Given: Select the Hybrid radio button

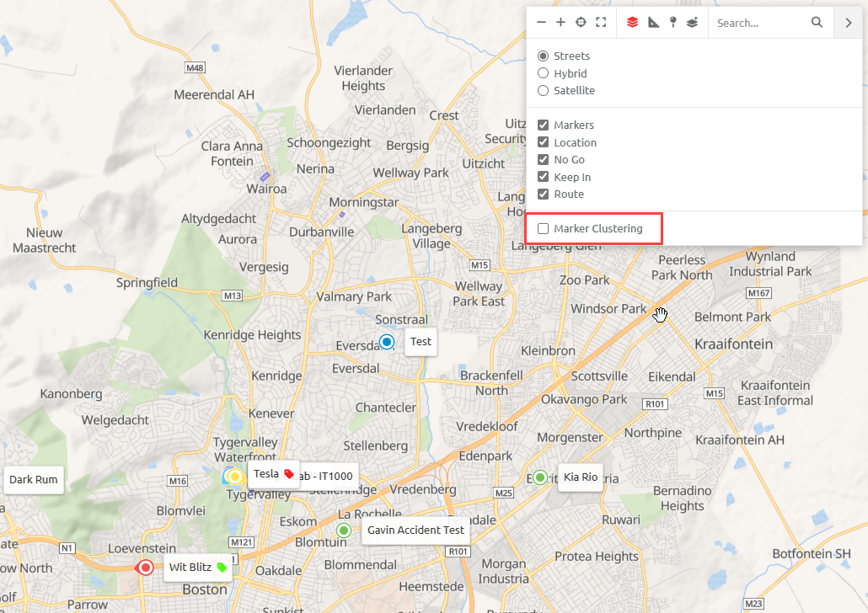Looking at the screenshot, I should click(543, 73).
